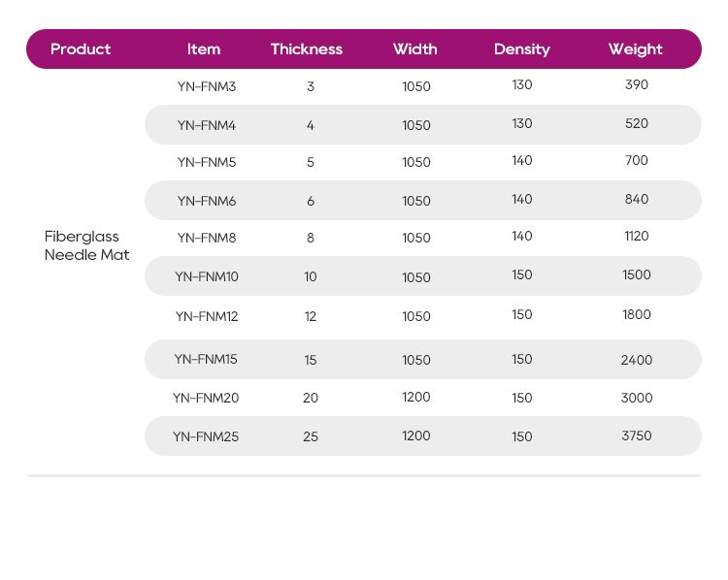Select item YN-FNM6 in the table

(207, 201)
